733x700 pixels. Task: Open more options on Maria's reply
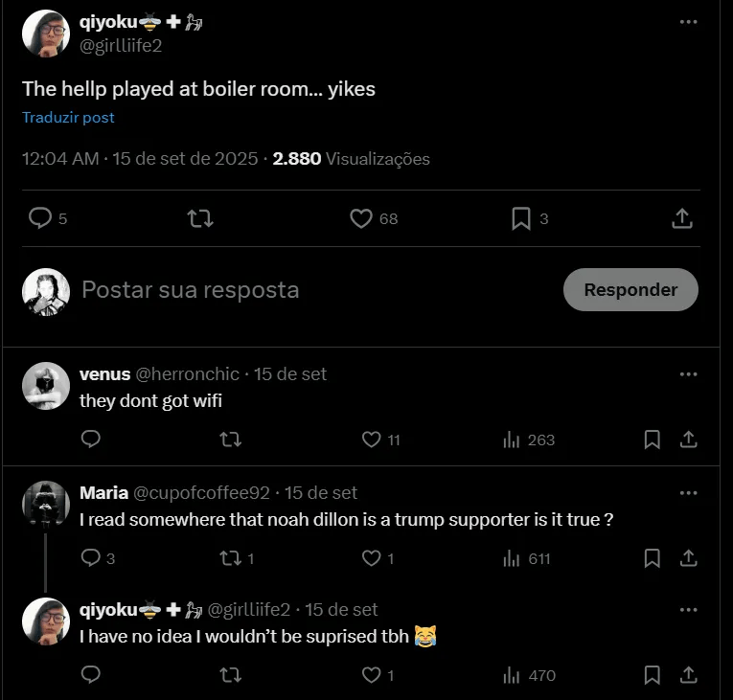[688, 493]
